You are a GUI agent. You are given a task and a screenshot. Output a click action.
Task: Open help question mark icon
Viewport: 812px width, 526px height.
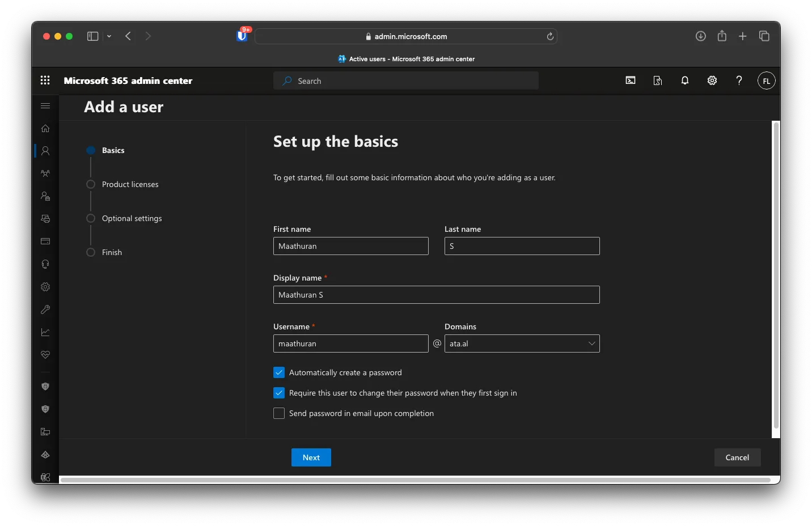739,80
